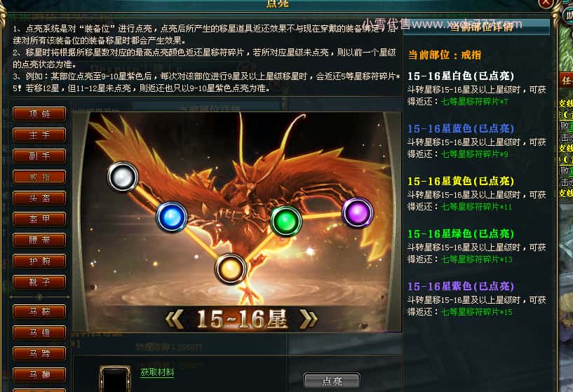The height and width of the screenshot is (392, 573).
Task: Choose the 盔甲 slot button
Action: [39, 219]
